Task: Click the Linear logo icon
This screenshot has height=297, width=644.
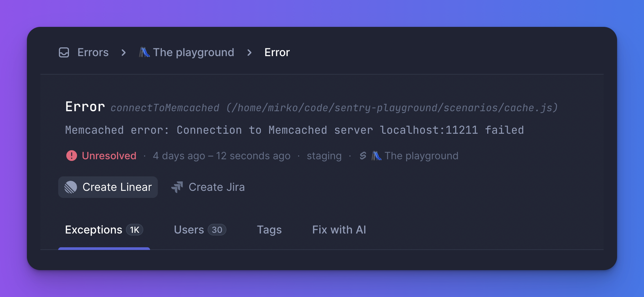Action: pos(71,187)
